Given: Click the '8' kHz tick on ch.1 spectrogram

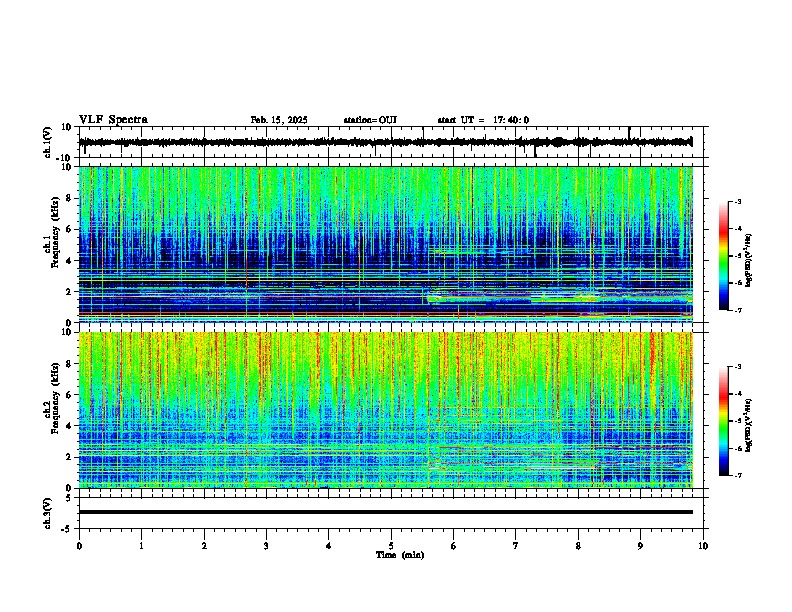Looking at the screenshot, I should coord(70,198).
